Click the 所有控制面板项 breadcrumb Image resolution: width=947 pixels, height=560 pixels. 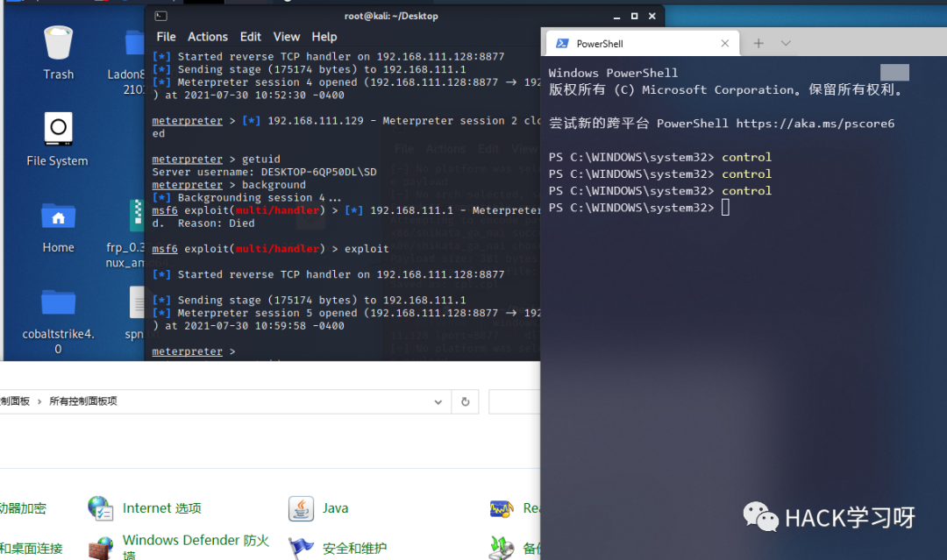pyautogui.click(x=83, y=402)
